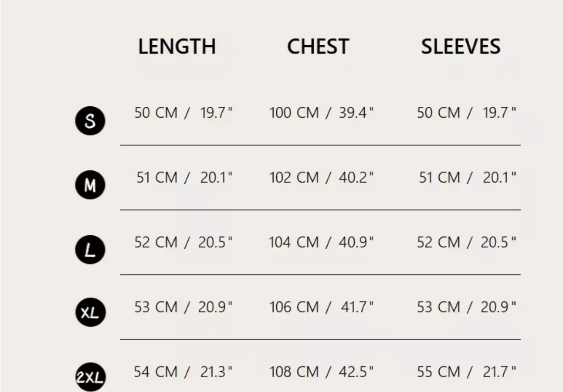Click medium chest measurement 102 CM / 40.2"
The height and width of the screenshot is (392, 563).
(321, 177)
